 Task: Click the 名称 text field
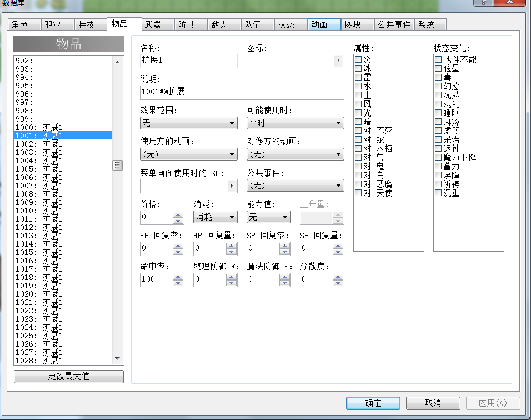click(189, 61)
